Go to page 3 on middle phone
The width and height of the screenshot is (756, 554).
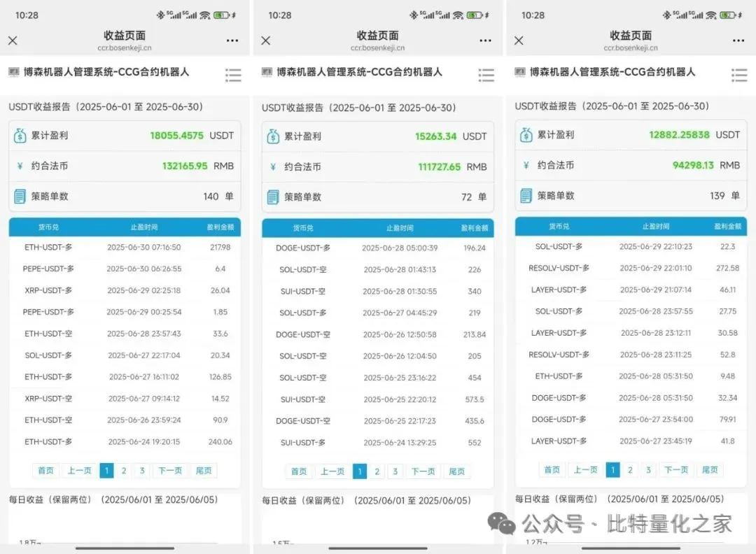coord(395,471)
